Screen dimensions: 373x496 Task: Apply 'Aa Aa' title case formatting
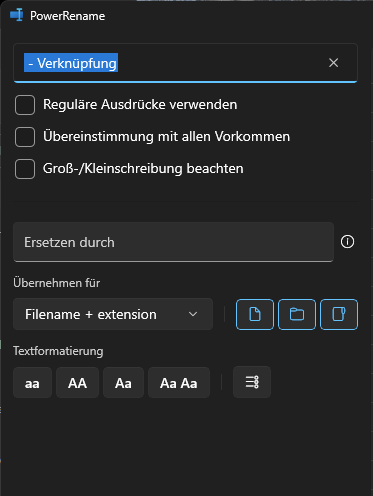[x=179, y=383]
